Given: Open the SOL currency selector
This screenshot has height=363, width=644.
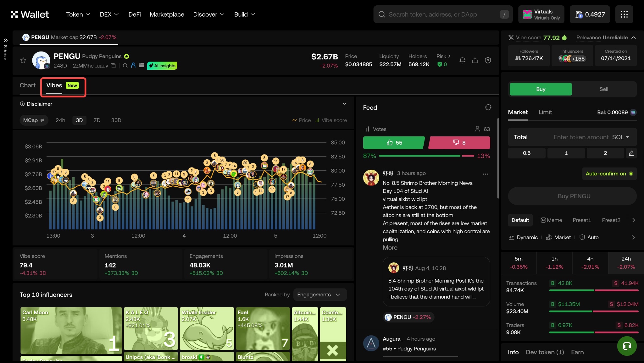Looking at the screenshot, I should click(620, 137).
